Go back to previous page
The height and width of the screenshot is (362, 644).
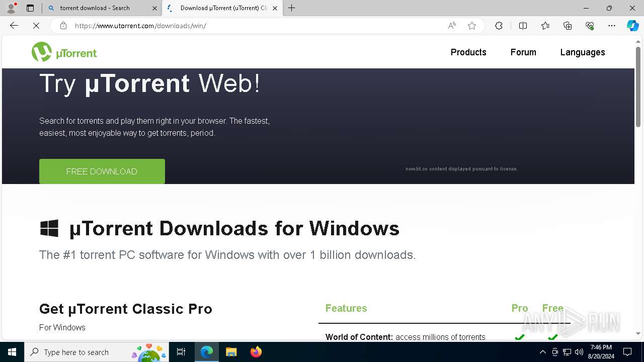coord(14,26)
